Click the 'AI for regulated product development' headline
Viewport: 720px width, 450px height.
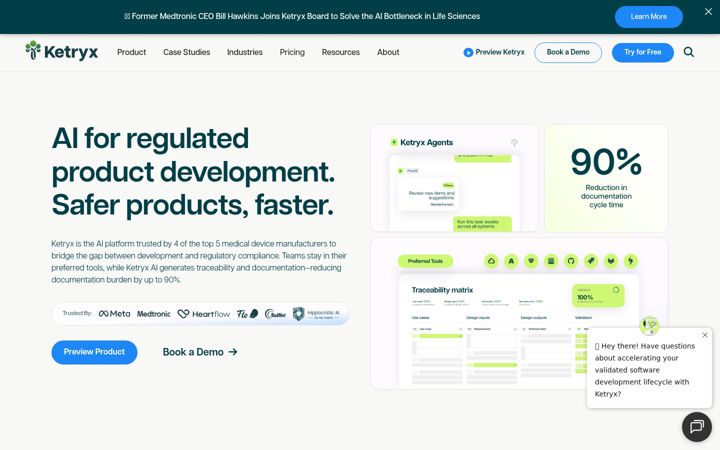pyautogui.click(x=193, y=171)
